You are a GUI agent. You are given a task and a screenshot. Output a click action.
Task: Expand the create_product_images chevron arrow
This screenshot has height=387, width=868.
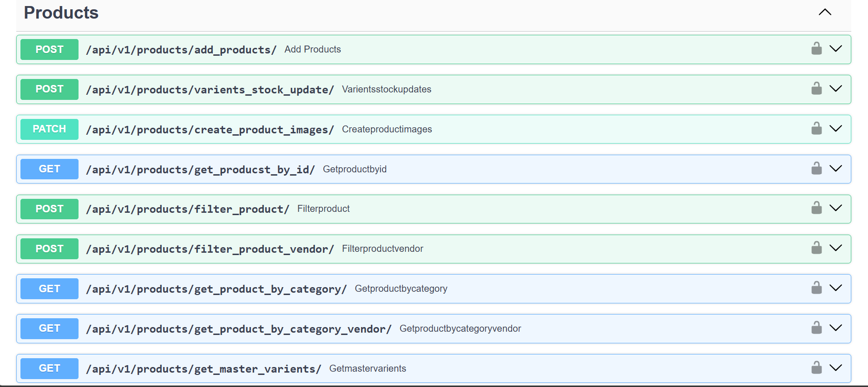coord(835,129)
